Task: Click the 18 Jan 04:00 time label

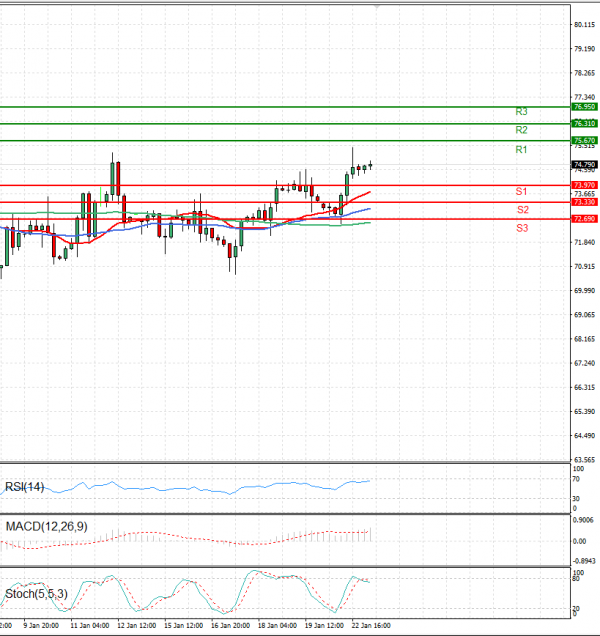Action: pos(277,625)
